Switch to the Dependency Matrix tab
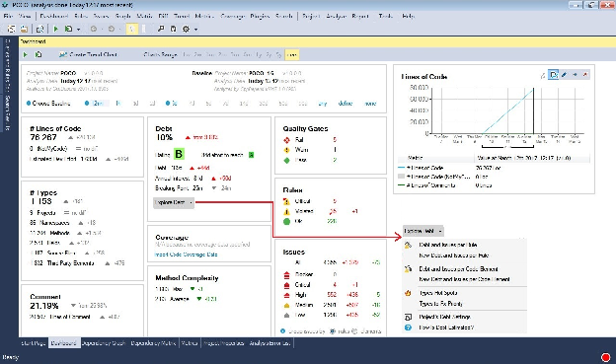The width and height of the screenshot is (616, 364). 153,343
